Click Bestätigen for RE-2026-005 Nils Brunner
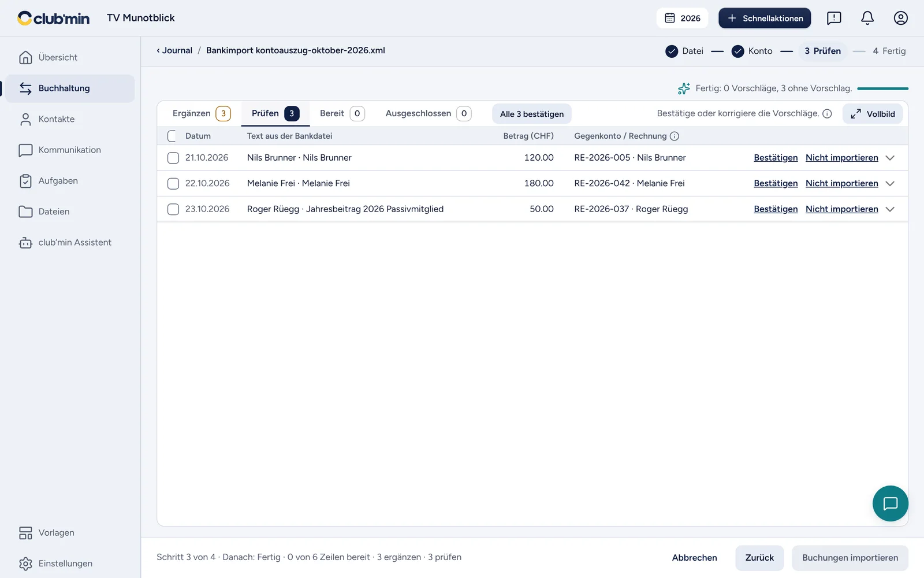924x578 pixels. click(x=776, y=158)
